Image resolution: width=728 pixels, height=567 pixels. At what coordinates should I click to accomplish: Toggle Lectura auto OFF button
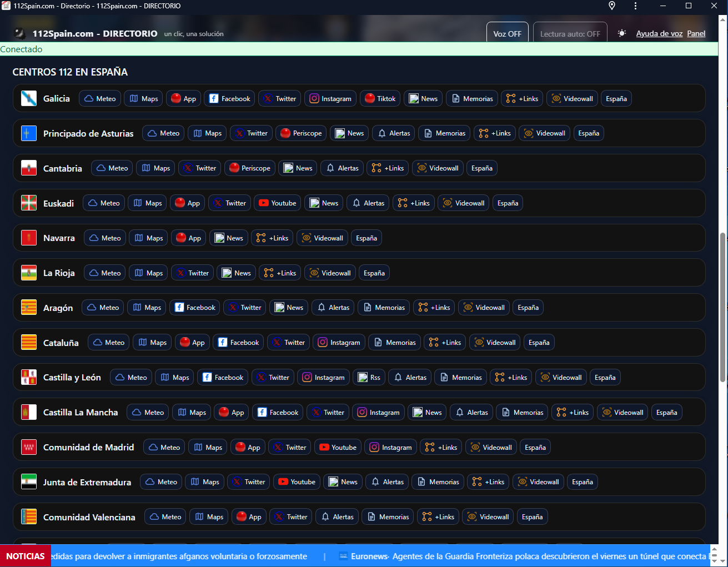pyautogui.click(x=570, y=33)
